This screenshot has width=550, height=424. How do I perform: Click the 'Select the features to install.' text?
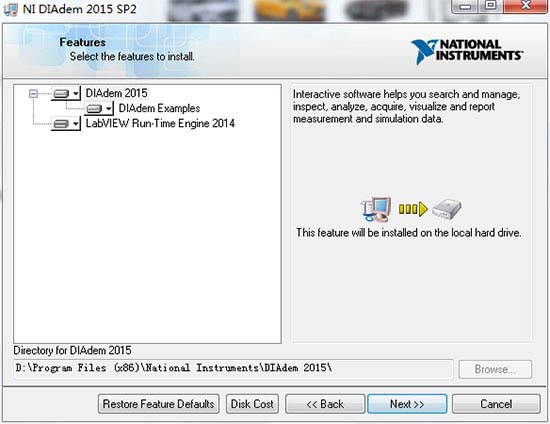tap(132, 56)
